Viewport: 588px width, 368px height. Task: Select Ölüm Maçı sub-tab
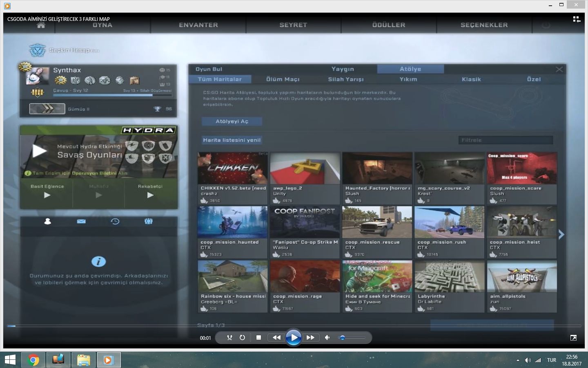283,79
